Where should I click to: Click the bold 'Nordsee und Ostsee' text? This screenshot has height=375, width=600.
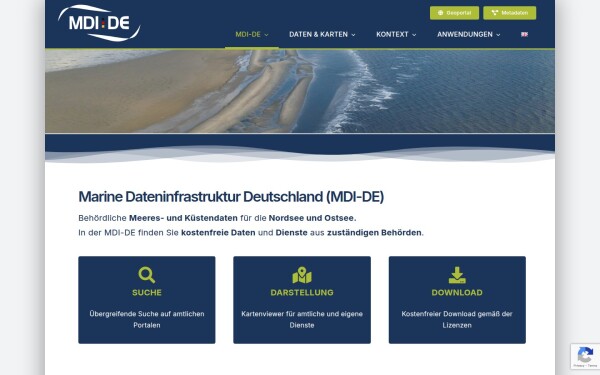click(311, 218)
